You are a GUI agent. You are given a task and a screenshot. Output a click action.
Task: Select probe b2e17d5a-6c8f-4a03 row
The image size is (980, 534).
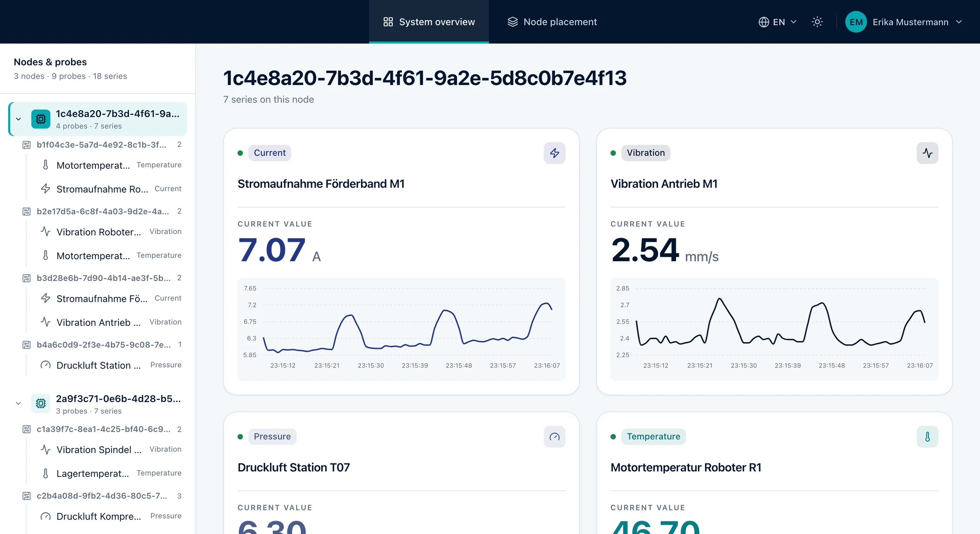[102, 211]
